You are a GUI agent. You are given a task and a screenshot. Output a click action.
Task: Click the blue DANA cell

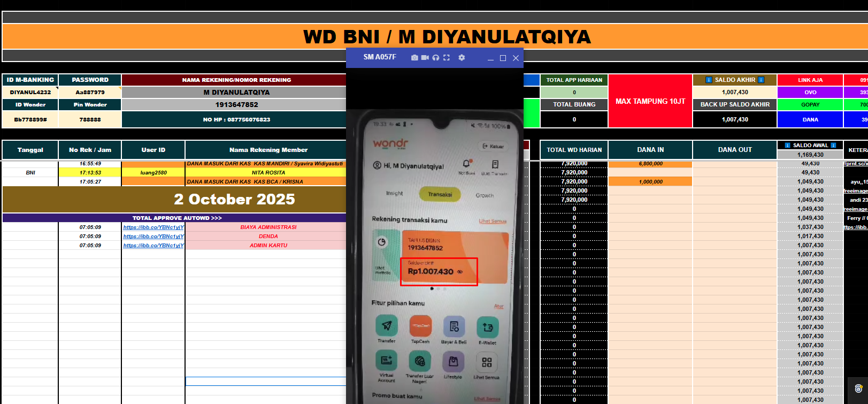810,119
